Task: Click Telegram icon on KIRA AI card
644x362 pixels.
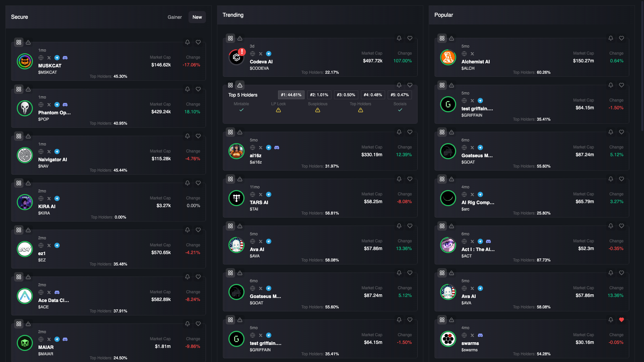Action: [57, 198]
